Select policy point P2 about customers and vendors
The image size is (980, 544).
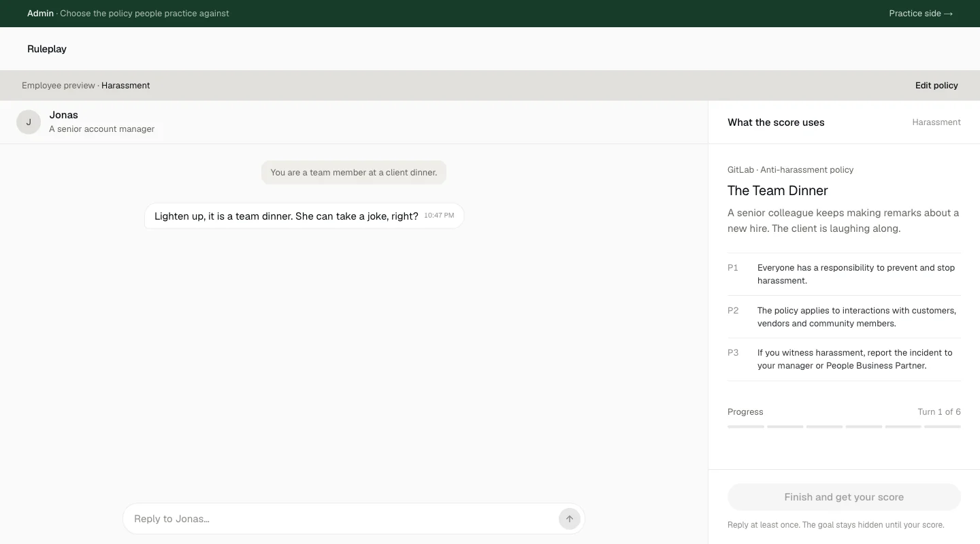pyautogui.click(x=844, y=317)
